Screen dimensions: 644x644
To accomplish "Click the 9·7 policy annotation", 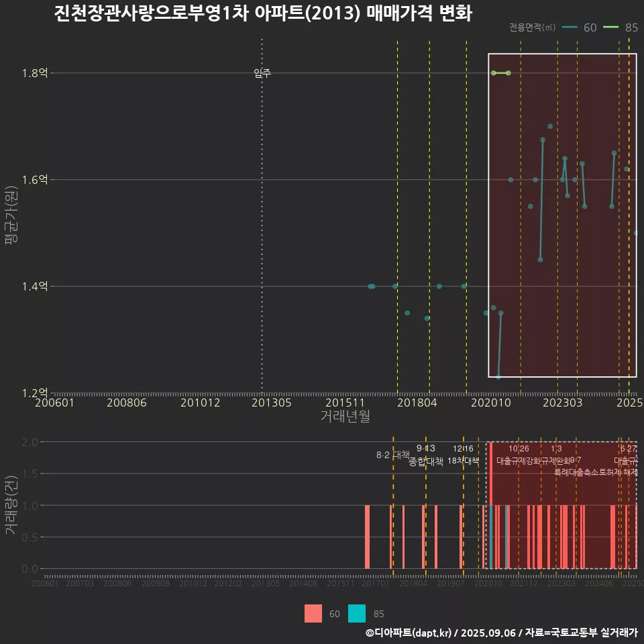I will point(576,460).
